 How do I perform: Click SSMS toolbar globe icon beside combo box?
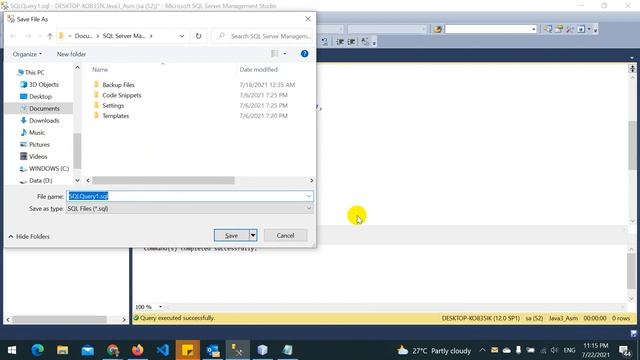coord(438,29)
